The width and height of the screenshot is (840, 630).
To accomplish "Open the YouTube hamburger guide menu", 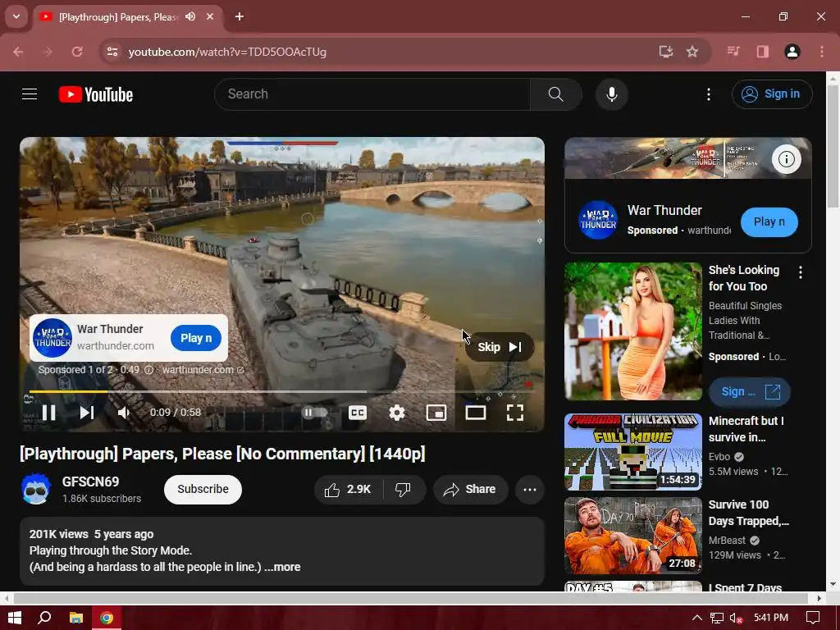I will [30, 94].
